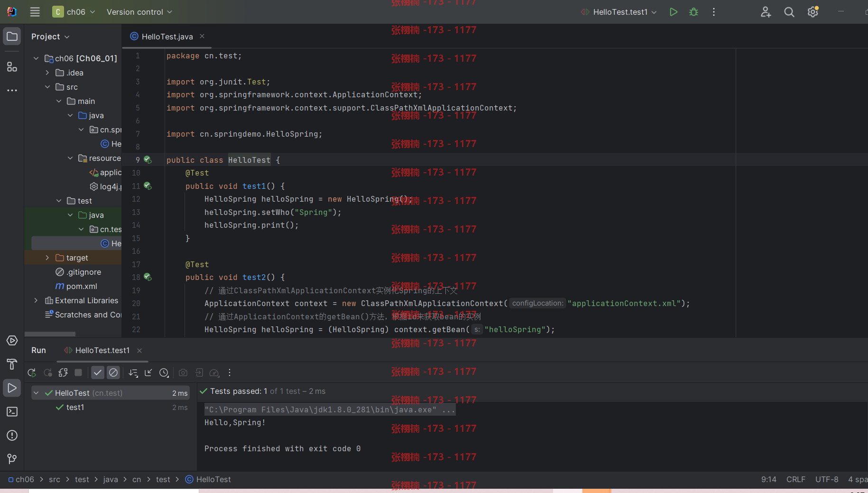Viewport: 868px width, 493px height.
Task: Open HelloTest.test1 run configuration dropdown
Action: pos(619,12)
